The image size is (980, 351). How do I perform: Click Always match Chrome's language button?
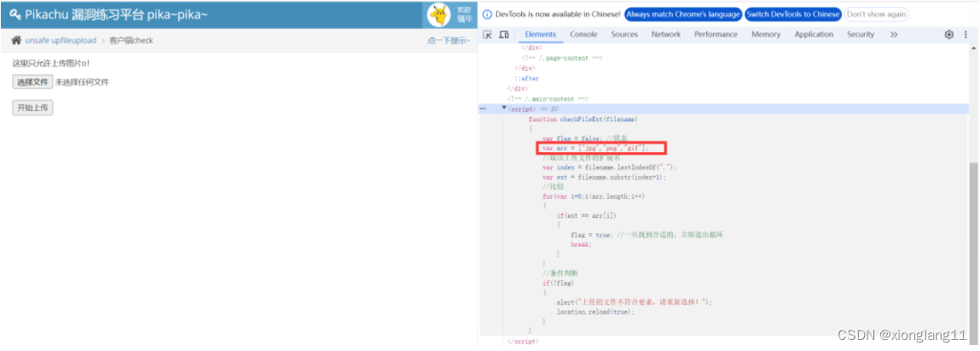(x=683, y=15)
